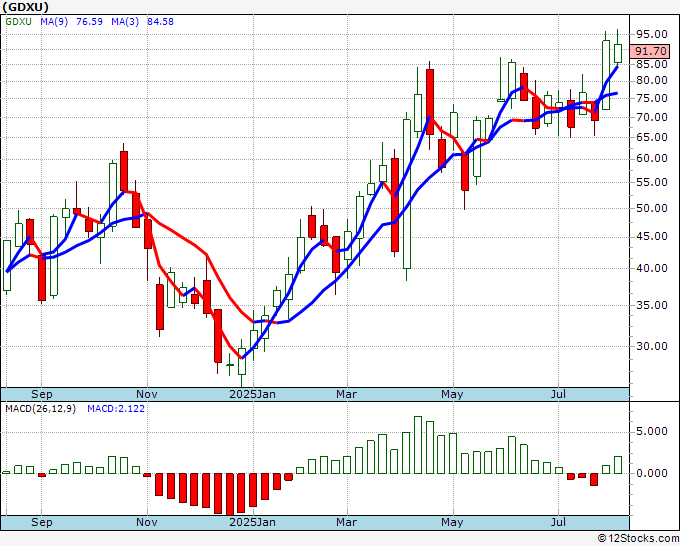The height and width of the screenshot is (546, 680).
Task: Click the MACD:2.122 value label
Action: [116, 409]
